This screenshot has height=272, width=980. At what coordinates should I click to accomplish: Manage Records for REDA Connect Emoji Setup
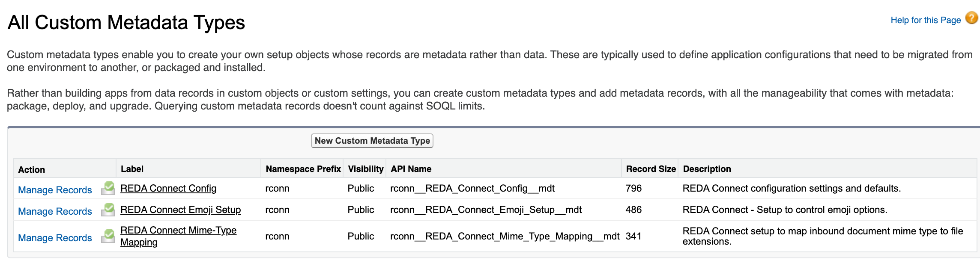55,211
